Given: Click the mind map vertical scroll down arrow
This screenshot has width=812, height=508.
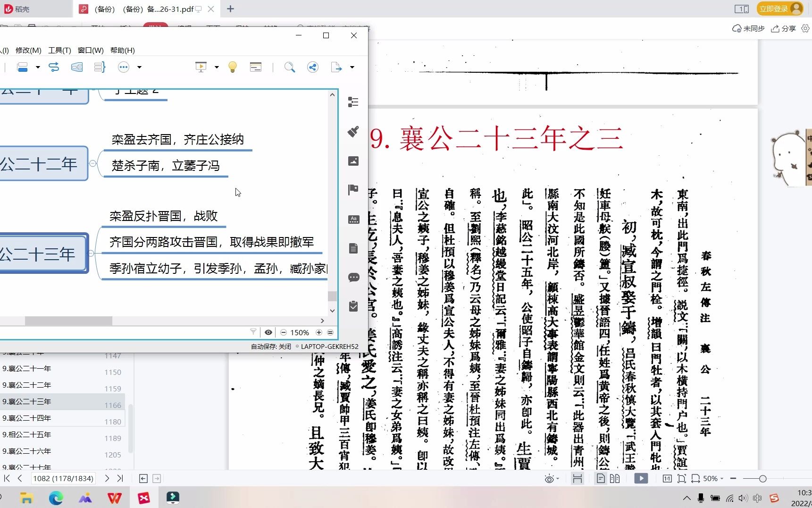Looking at the screenshot, I should (x=332, y=311).
